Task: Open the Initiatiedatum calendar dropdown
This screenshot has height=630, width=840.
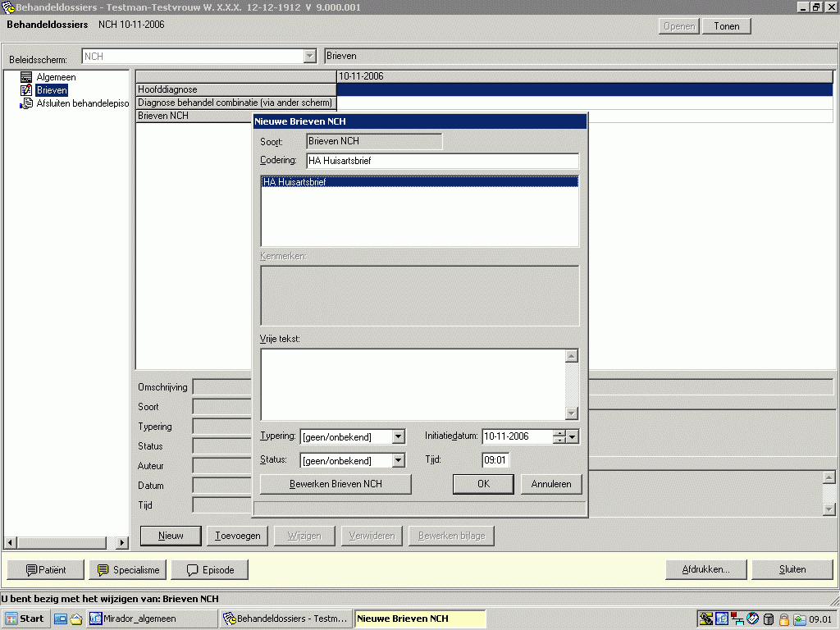Action: [573, 437]
